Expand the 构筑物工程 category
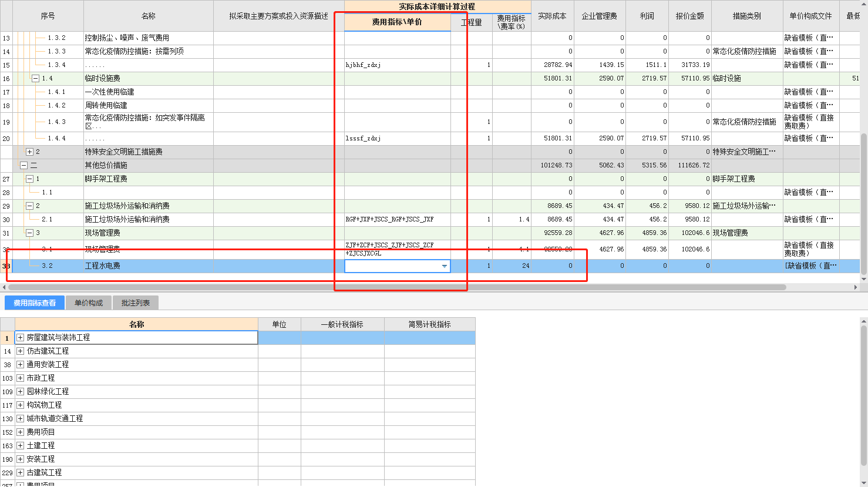The width and height of the screenshot is (868, 487). (20, 405)
